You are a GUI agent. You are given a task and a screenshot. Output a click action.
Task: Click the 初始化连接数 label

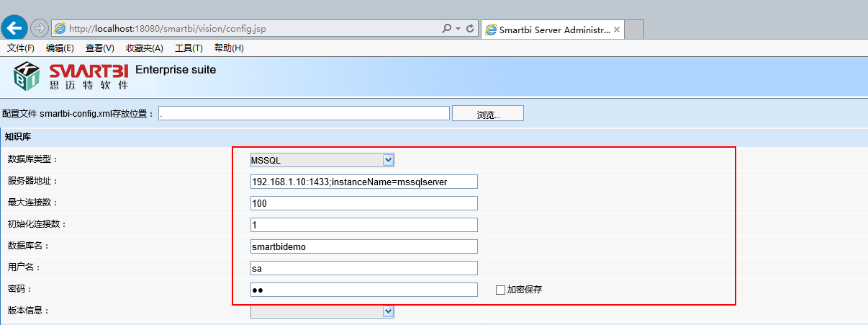coord(37,224)
